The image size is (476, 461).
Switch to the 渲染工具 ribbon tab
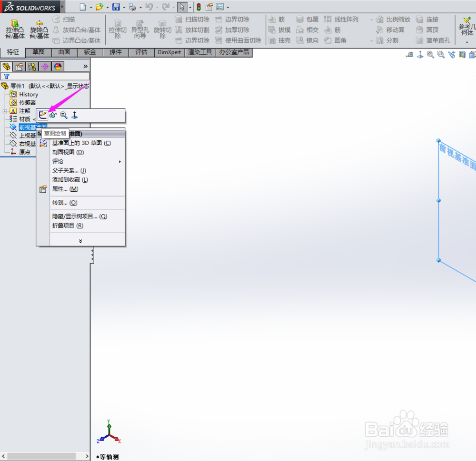[x=200, y=52]
